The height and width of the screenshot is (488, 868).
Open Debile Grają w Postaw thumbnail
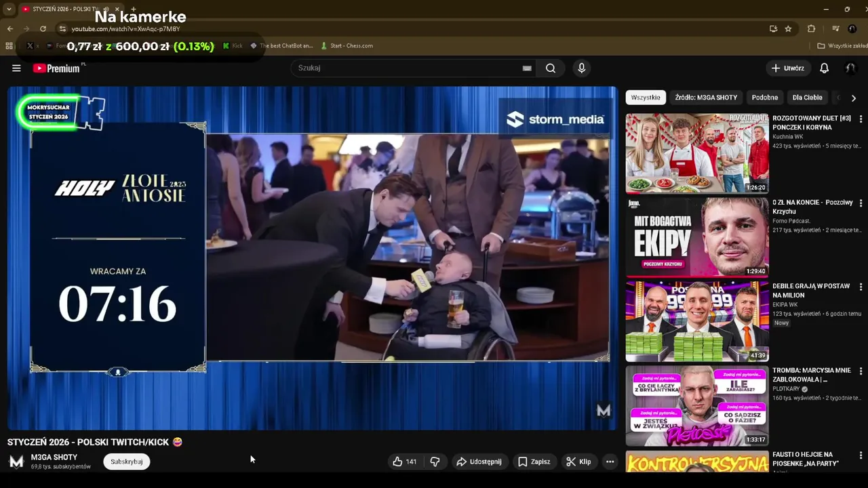point(697,321)
